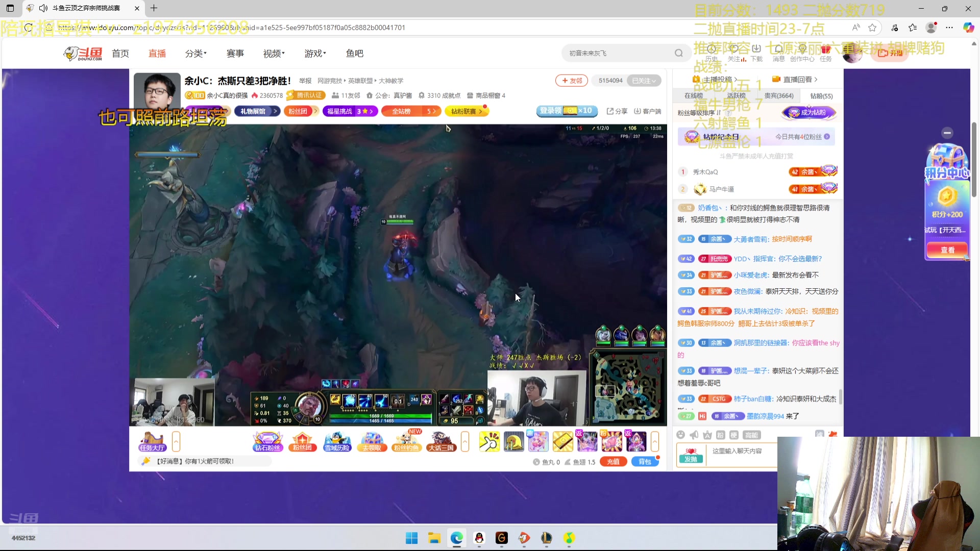Click the search magnifier icon
Image resolution: width=980 pixels, height=551 pixels.
[678, 53]
